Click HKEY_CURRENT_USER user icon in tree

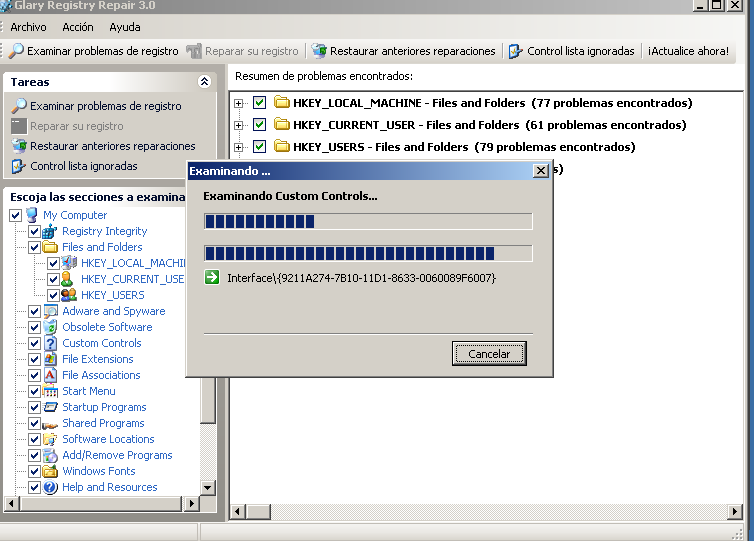(x=67, y=279)
